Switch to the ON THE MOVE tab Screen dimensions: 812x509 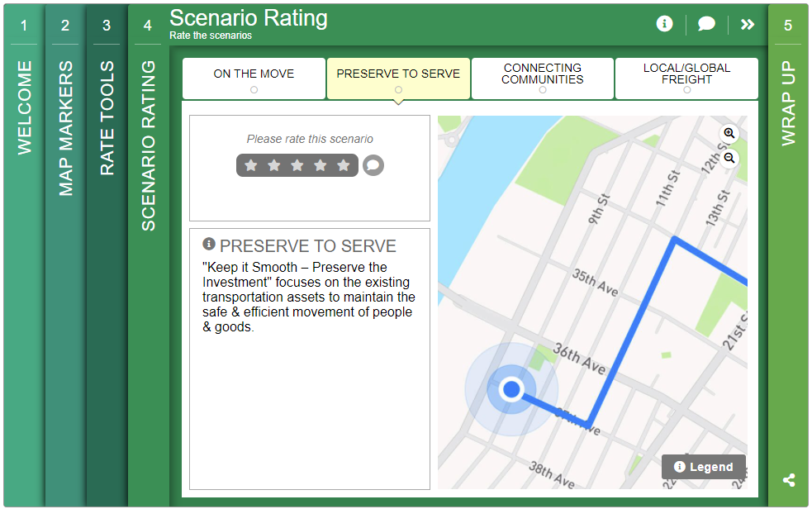[x=254, y=74]
